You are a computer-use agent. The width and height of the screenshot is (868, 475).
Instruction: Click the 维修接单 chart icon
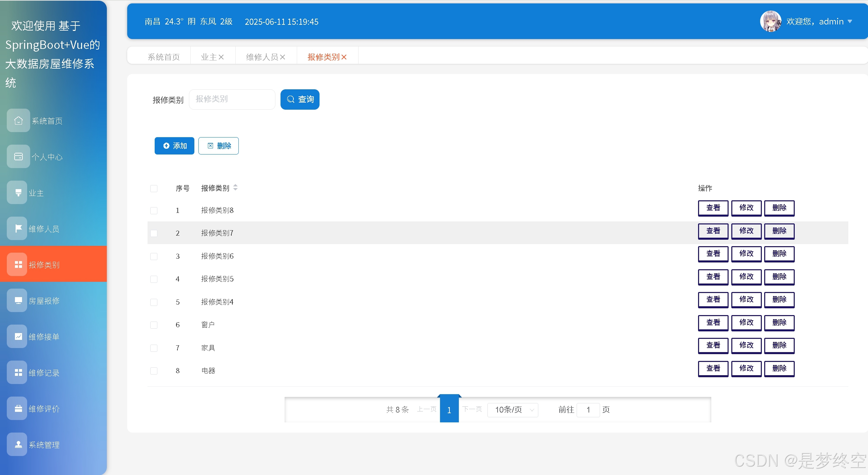point(18,336)
